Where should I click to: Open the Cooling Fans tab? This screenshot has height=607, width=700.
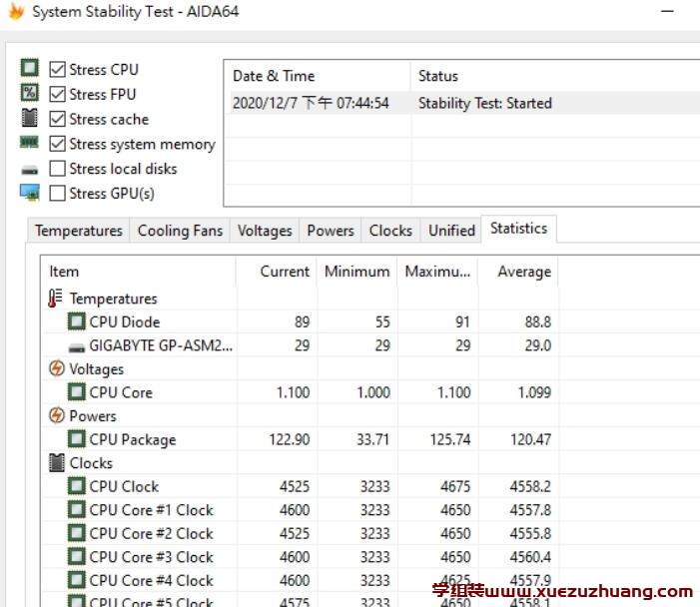pyautogui.click(x=180, y=231)
